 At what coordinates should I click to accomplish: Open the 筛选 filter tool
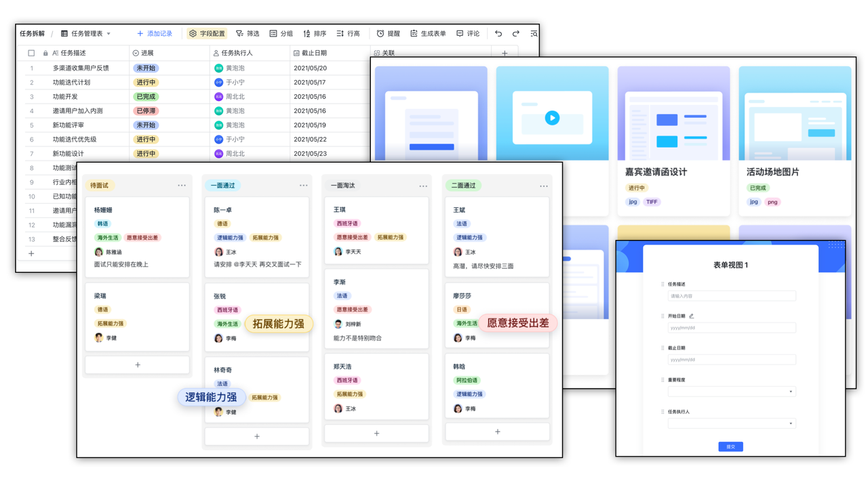[x=248, y=33]
